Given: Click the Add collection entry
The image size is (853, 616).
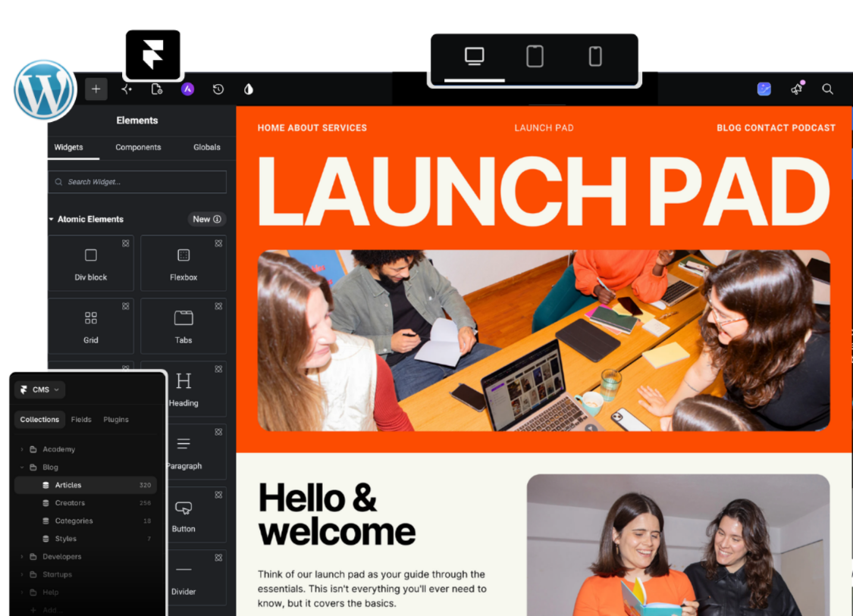Looking at the screenshot, I should (x=45, y=610).
